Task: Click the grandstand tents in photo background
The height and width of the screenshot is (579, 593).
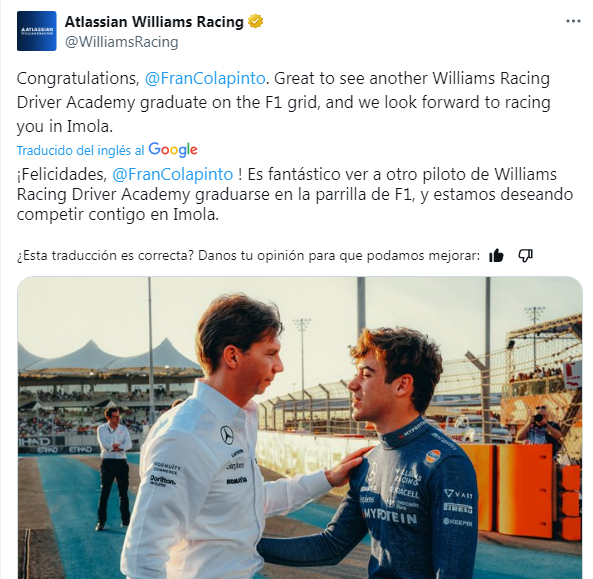Action: (110, 355)
